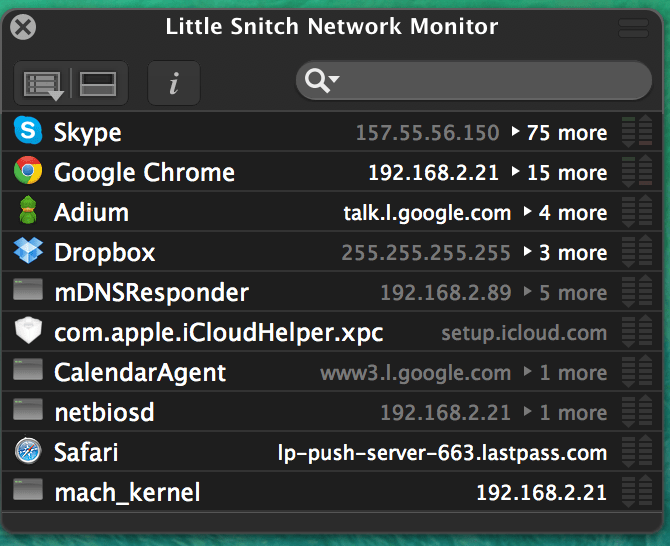The width and height of the screenshot is (670, 546).
Task: Expand Skype's 75 more connections
Action: 560,133
